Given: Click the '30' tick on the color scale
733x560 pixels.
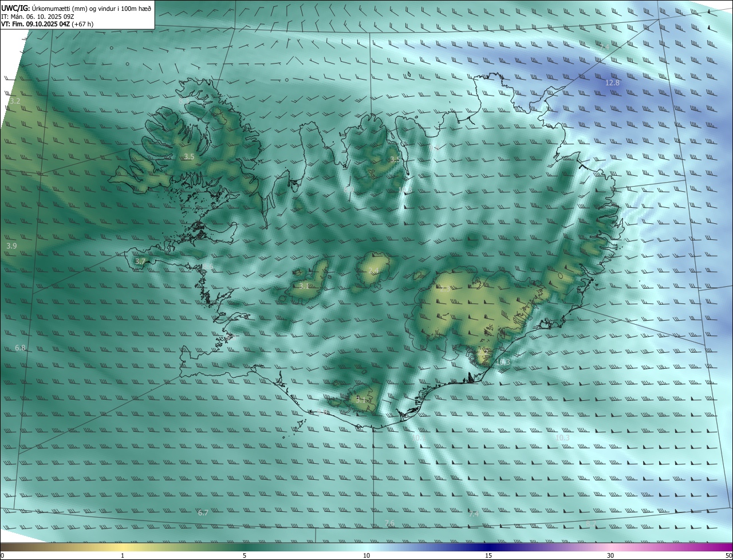Looking at the screenshot, I should coord(610,555).
